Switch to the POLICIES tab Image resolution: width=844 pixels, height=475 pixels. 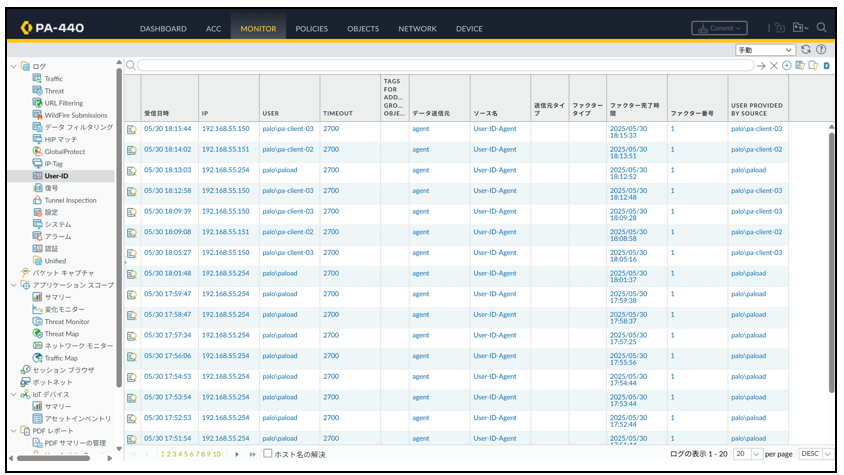click(311, 29)
